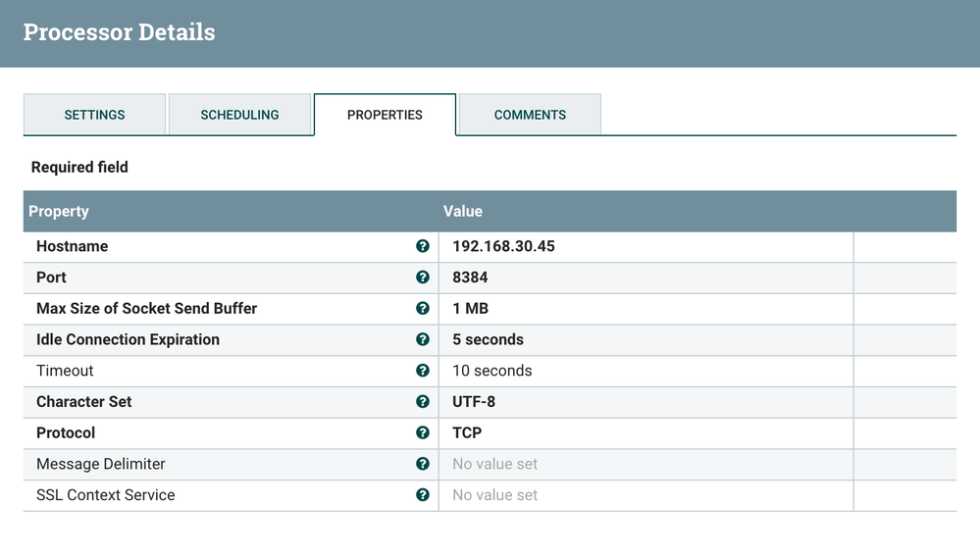The image size is (980, 556).
Task: Click the help icon beside Port
Action: click(x=423, y=278)
